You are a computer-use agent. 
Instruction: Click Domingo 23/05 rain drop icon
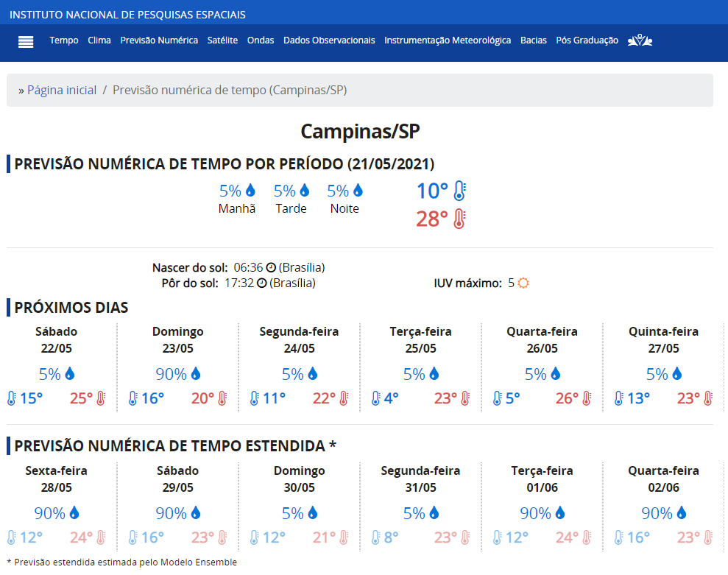click(196, 373)
